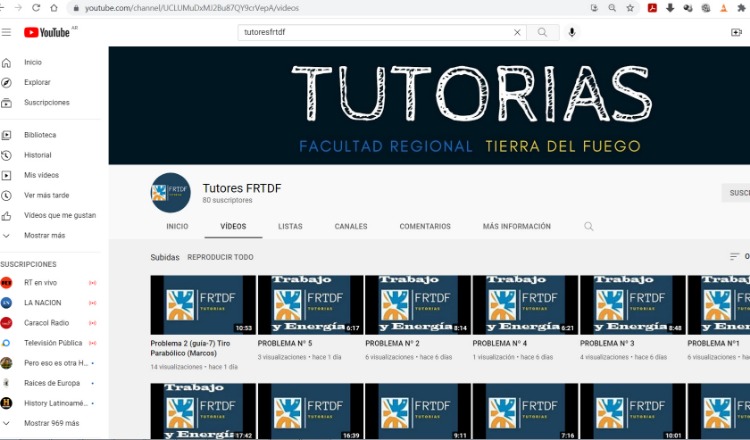
Task: Click the search field with tutoresfrtdf
Action: click(x=375, y=32)
